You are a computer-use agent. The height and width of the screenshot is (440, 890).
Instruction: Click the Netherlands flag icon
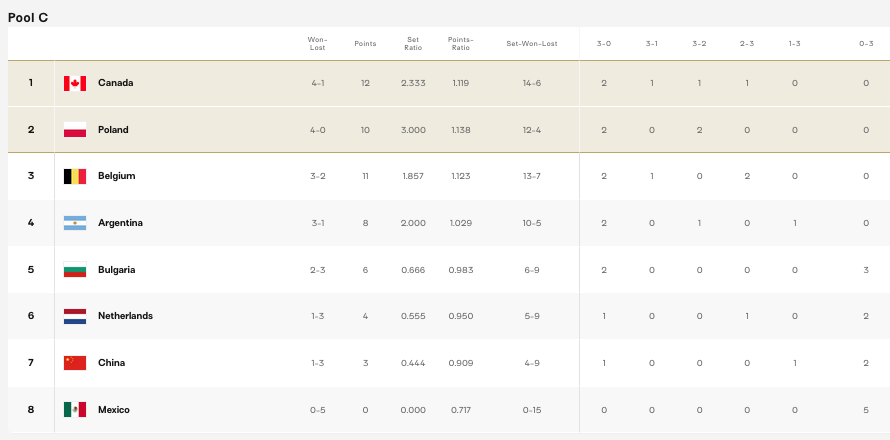click(x=75, y=316)
